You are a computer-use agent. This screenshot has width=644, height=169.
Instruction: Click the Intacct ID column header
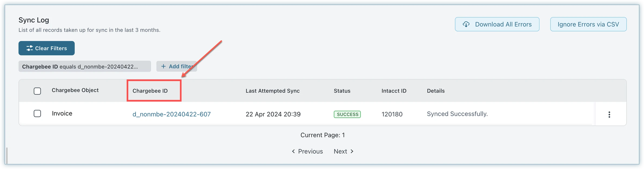click(394, 91)
